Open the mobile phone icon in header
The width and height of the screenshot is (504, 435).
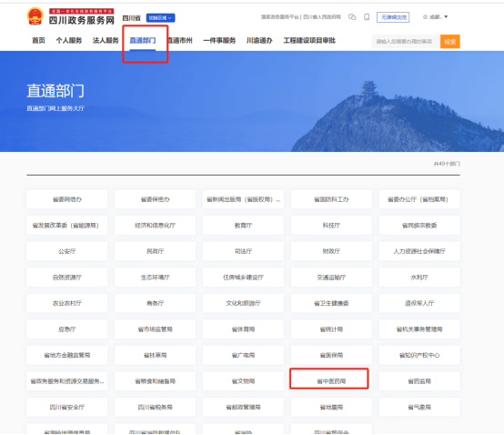click(367, 17)
